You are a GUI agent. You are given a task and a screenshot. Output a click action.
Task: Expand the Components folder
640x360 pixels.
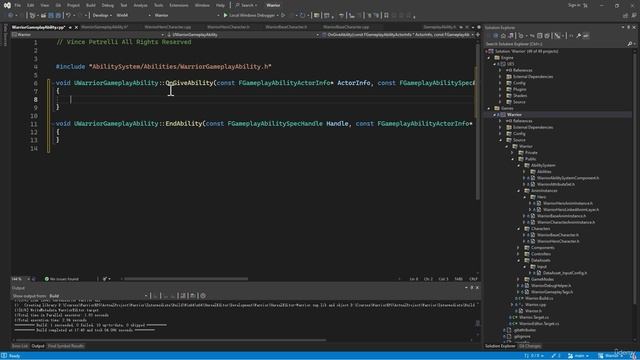pos(519,248)
